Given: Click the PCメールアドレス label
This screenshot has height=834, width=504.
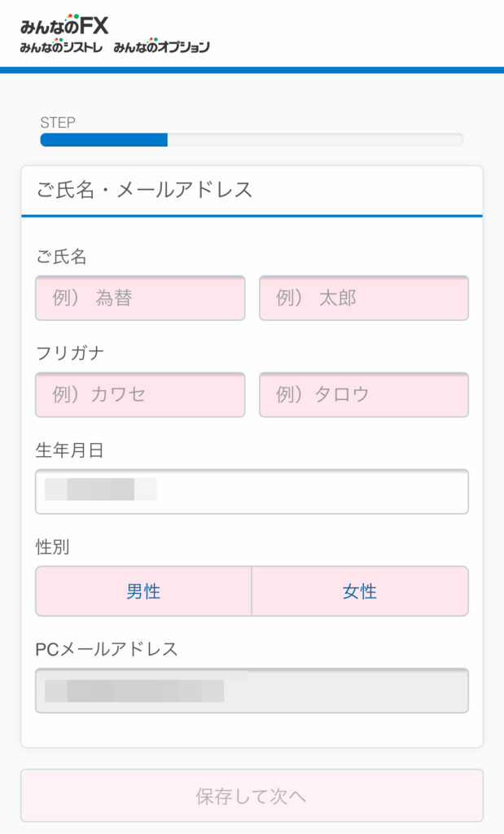Looking at the screenshot, I should 107,649.
